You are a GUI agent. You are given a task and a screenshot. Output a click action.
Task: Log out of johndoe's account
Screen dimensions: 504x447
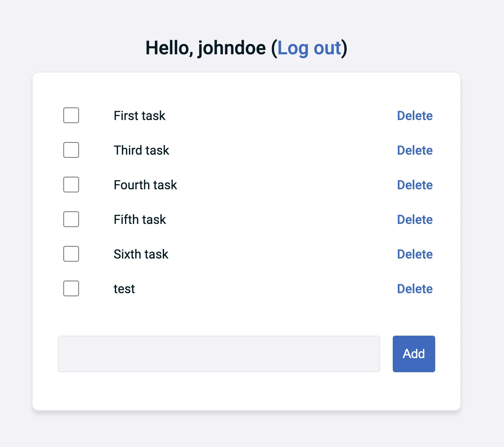click(309, 48)
